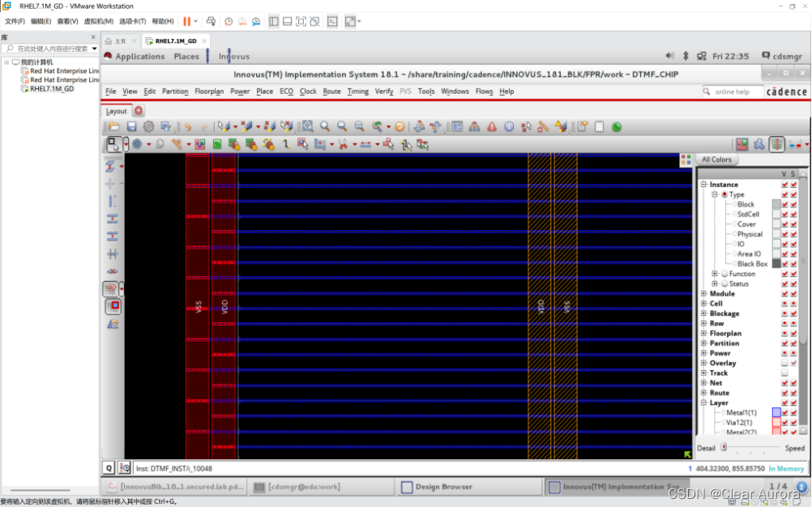Collapse the Layer tree node

[x=703, y=403]
